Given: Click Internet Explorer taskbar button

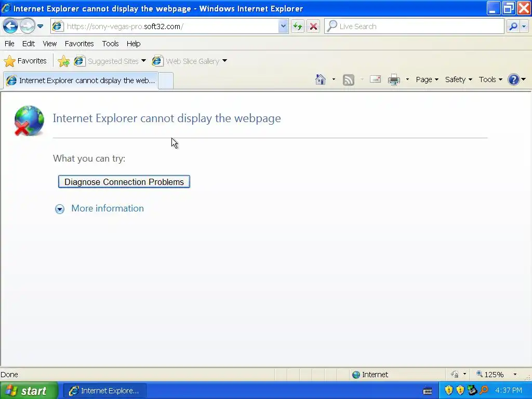Looking at the screenshot, I should (105, 391).
